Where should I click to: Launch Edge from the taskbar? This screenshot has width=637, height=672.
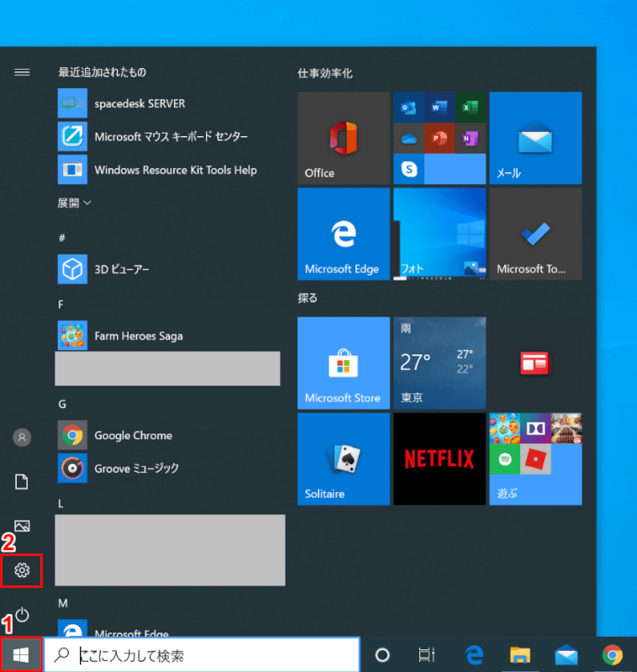[474, 655]
